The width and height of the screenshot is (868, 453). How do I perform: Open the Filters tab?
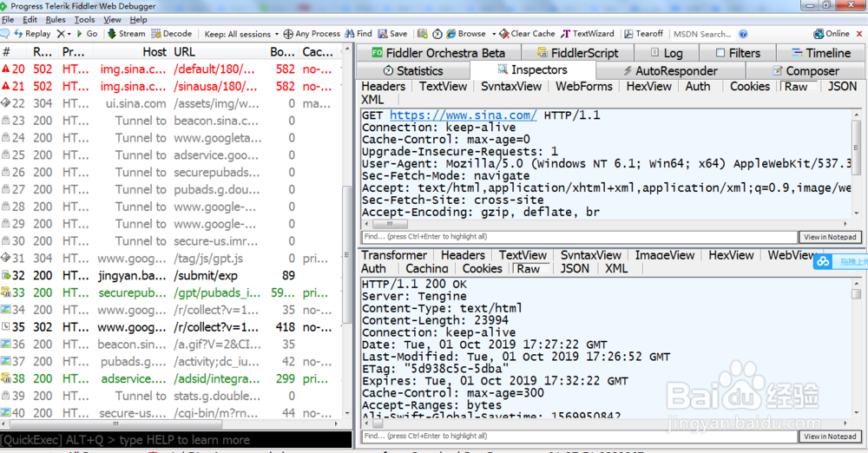[x=738, y=53]
